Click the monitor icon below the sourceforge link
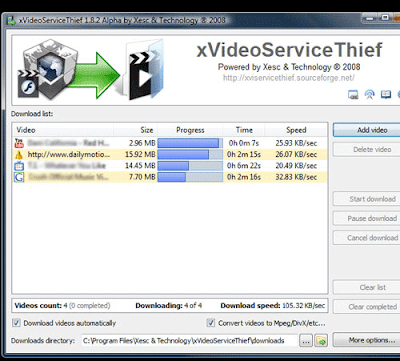This screenshot has width=400, height=361. click(x=353, y=95)
